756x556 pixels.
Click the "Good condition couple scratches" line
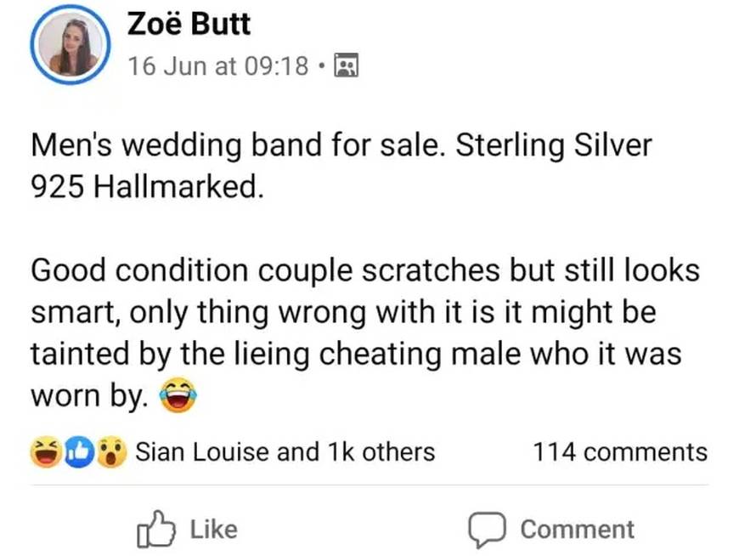click(x=255, y=270)
